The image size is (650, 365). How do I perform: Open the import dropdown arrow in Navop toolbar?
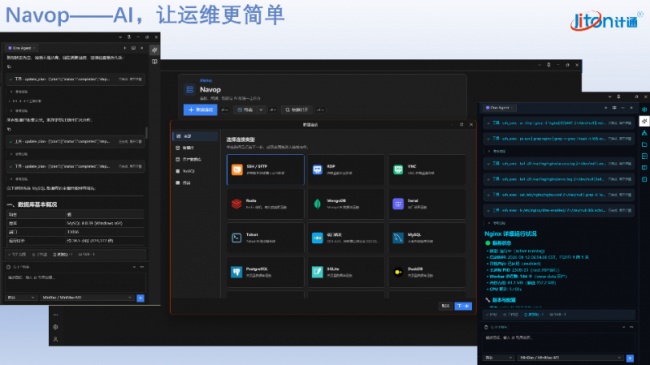pos(261,110)
